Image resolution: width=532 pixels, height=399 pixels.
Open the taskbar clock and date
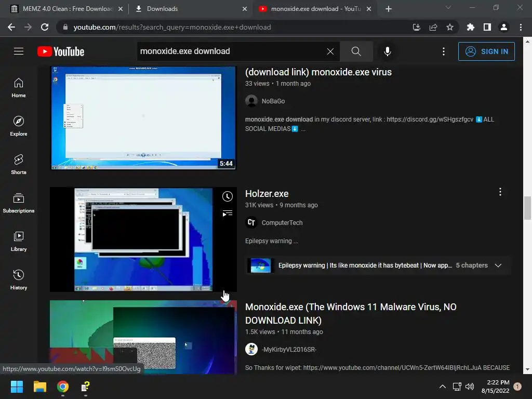point(495,387)
